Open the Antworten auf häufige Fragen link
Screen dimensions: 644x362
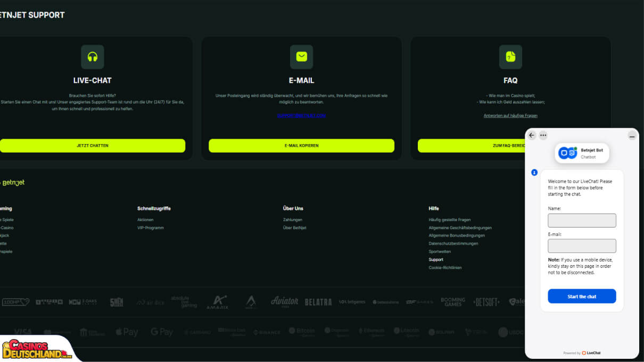pyautogui.click(x=510, y=115)
